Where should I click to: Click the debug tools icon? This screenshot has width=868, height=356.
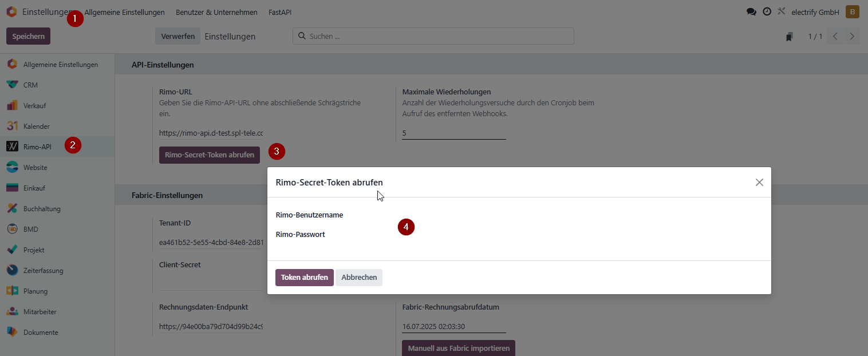781,11
